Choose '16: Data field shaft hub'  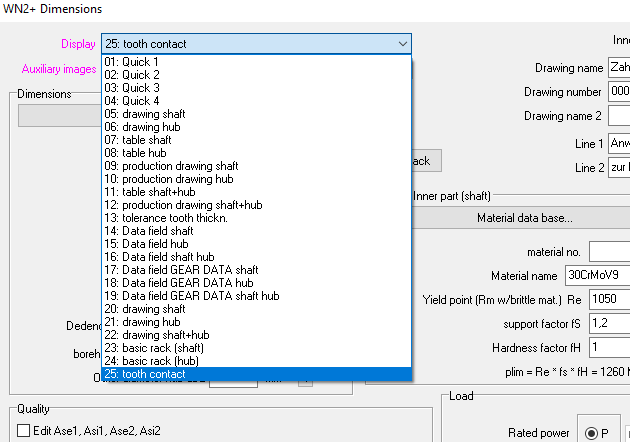coord(159,257)
